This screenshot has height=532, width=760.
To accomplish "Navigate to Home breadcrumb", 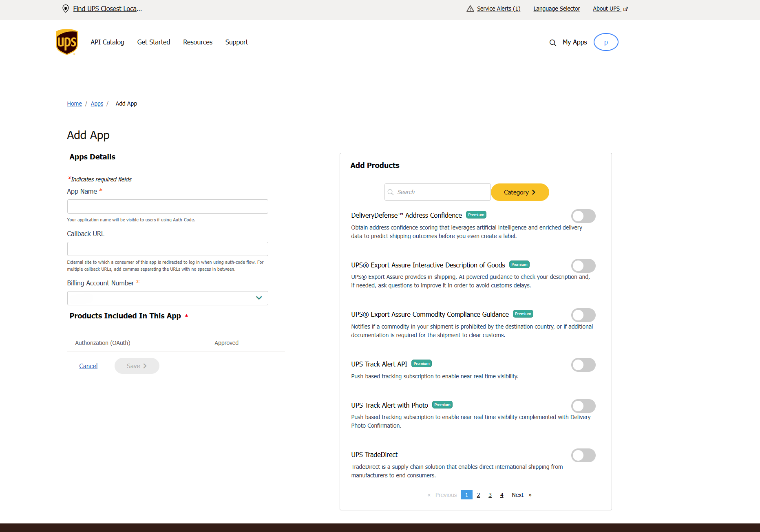I will coord(75,104).
